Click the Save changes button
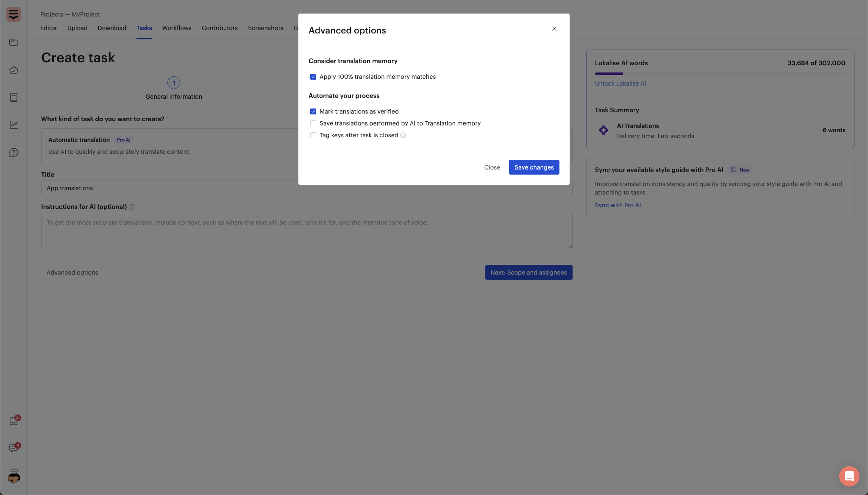Viewport: 868px width, 495px height. tap(534, 167)
